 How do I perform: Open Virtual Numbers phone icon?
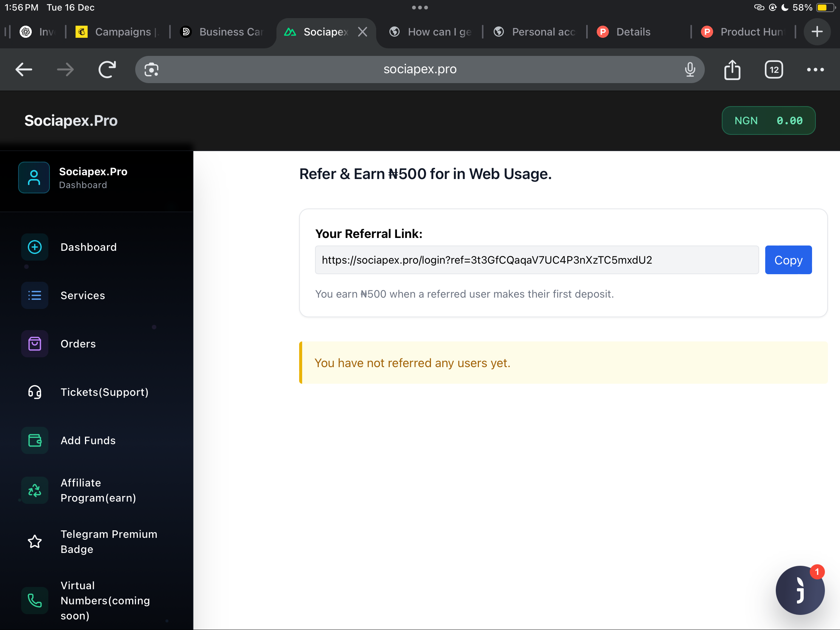[34, 601]
